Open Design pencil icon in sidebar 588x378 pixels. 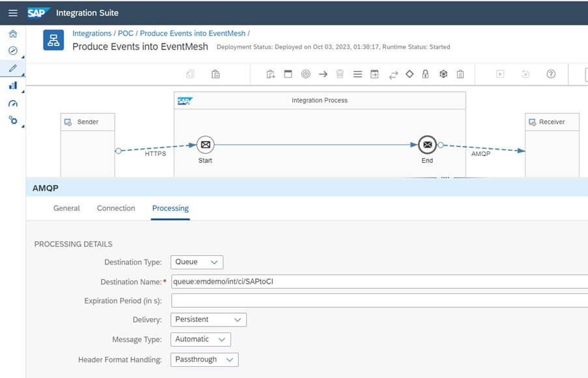[x=13, y=68]
